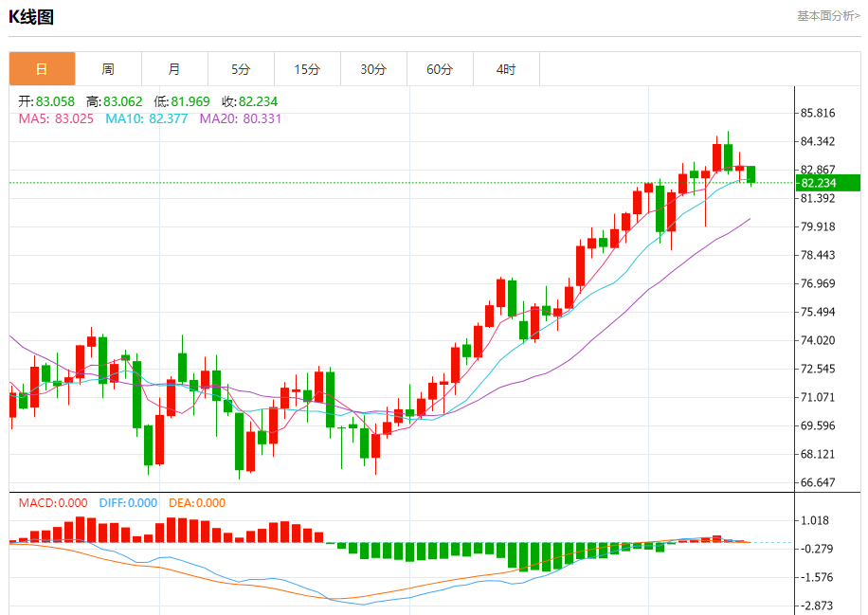This screenshot has height=615, width=868.
Task: Click the 84.342 price axis label
Action: [818, 142]
